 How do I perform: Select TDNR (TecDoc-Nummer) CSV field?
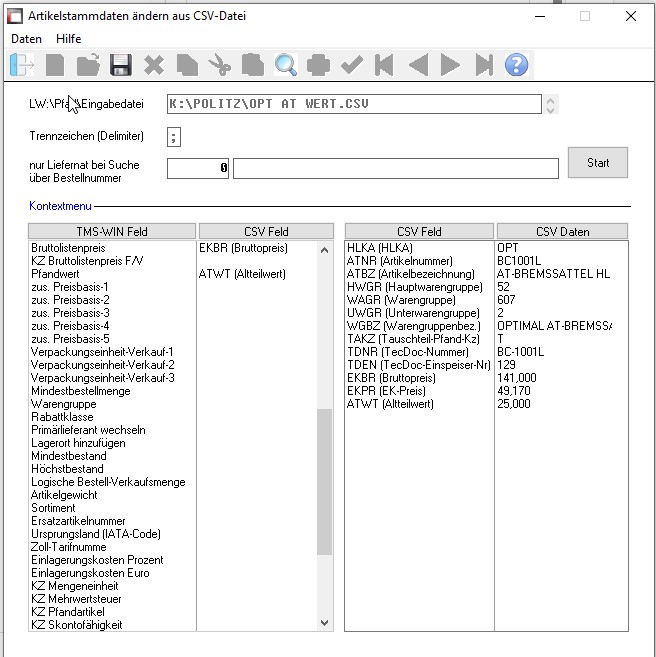click(x=408, y=352)
